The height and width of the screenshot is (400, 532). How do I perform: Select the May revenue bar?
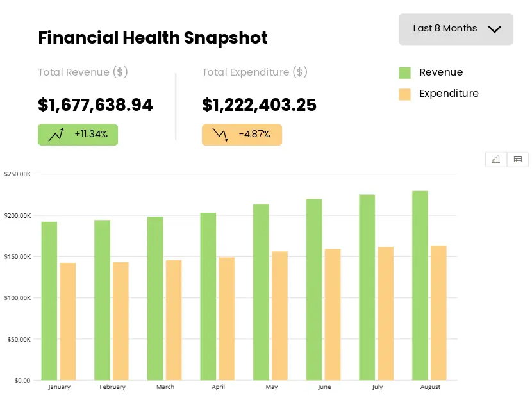pyautogui.click(x=261, y=292)
